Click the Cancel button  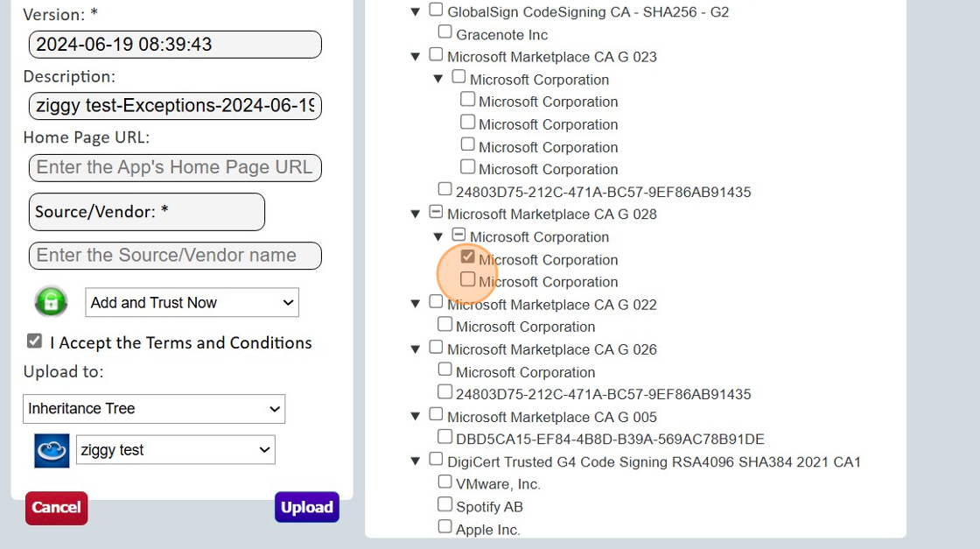56,507
